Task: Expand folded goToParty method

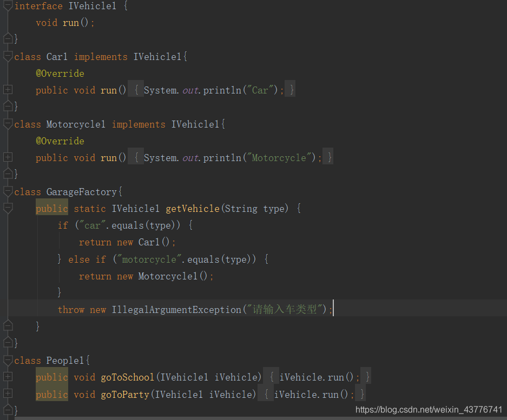Action: click(8, 394)
